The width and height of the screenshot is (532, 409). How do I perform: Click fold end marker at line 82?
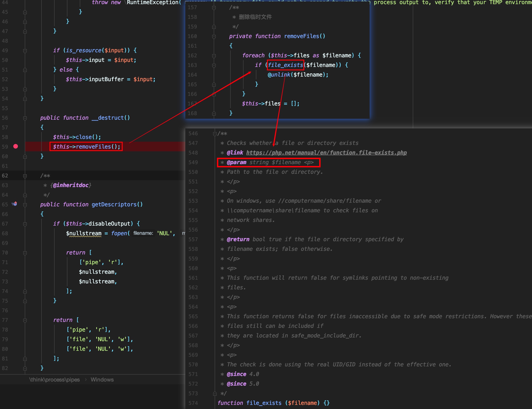point(25,368)
